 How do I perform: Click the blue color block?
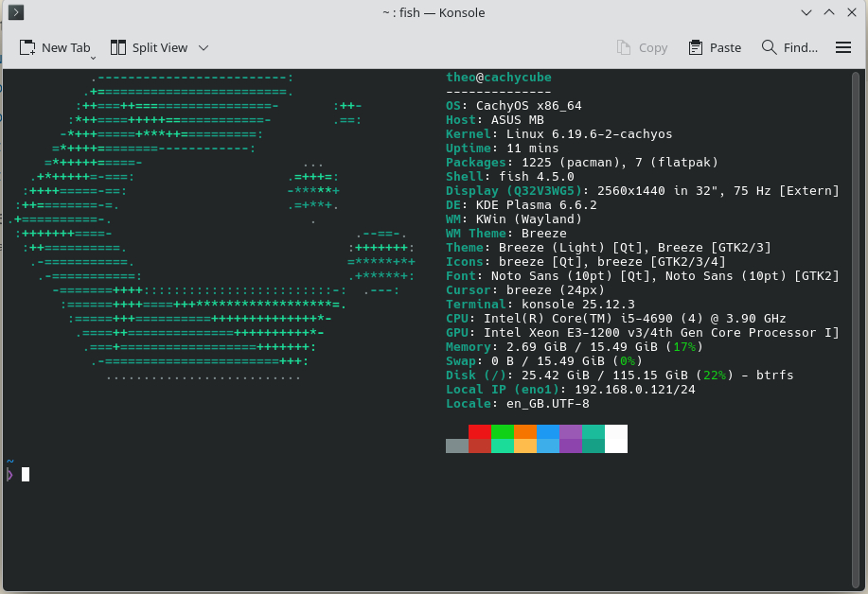pos(548,432)
